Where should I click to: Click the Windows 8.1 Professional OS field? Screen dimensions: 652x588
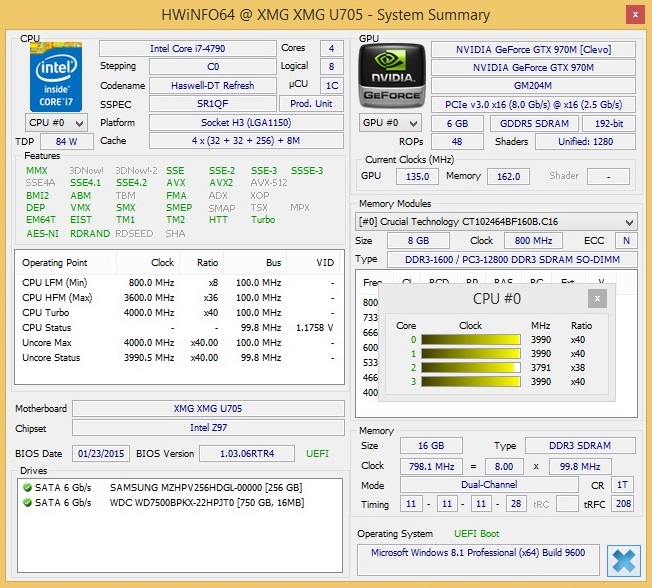(478, 559)
